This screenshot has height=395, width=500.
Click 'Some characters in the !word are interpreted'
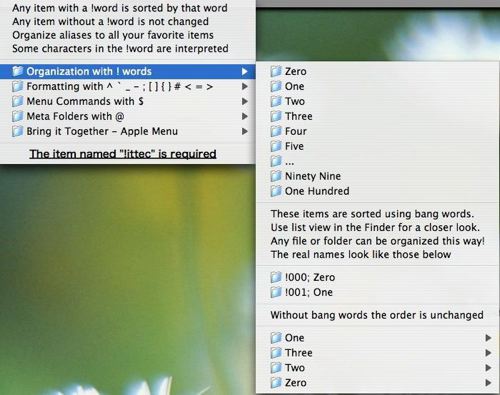(x=120, y=49)
